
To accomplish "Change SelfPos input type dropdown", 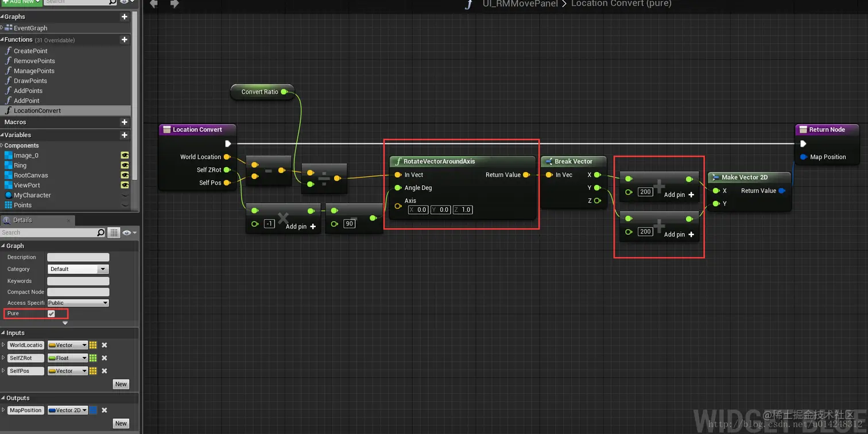I will point(68,371).
